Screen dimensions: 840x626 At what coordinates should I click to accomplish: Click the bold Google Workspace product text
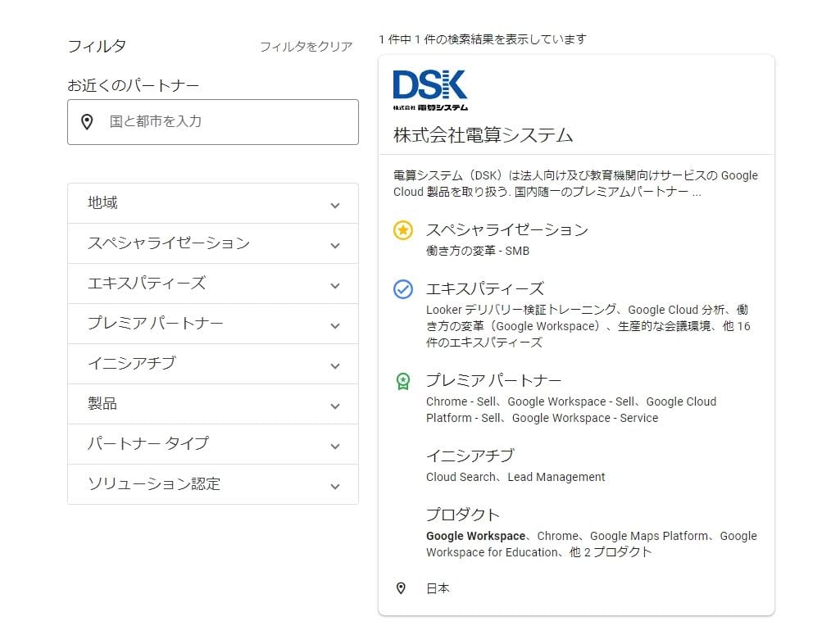pos(475,536)
